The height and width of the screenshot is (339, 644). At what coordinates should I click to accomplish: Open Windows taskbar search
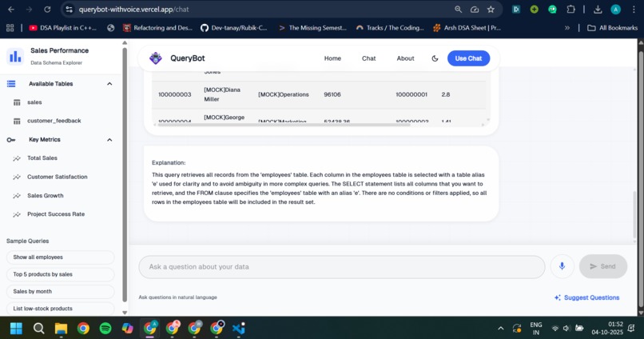pos(38,329)
